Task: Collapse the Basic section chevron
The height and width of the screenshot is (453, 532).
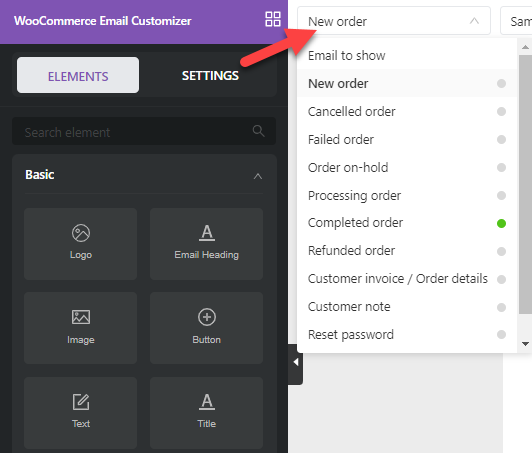Action: (x=258, y=176)
